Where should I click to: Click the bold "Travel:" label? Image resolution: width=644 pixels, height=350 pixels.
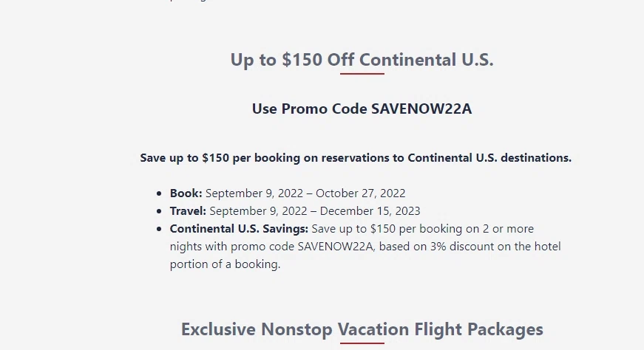pyautogui.click(x=188, y=211)
